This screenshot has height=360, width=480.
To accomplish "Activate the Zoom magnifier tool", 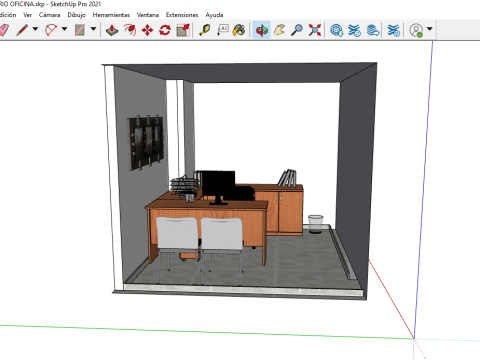I will [297, 30].
